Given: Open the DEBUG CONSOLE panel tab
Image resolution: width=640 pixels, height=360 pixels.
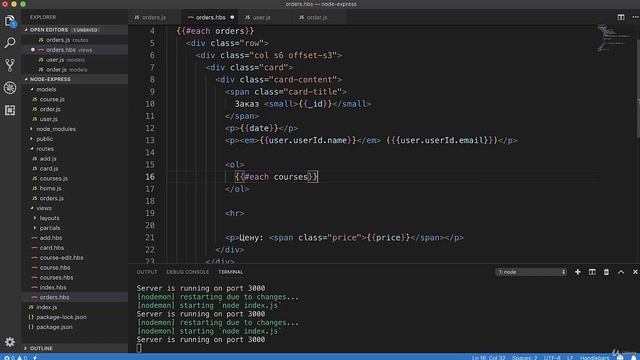Looking at the screenshot, I should (x=187, y=272).
